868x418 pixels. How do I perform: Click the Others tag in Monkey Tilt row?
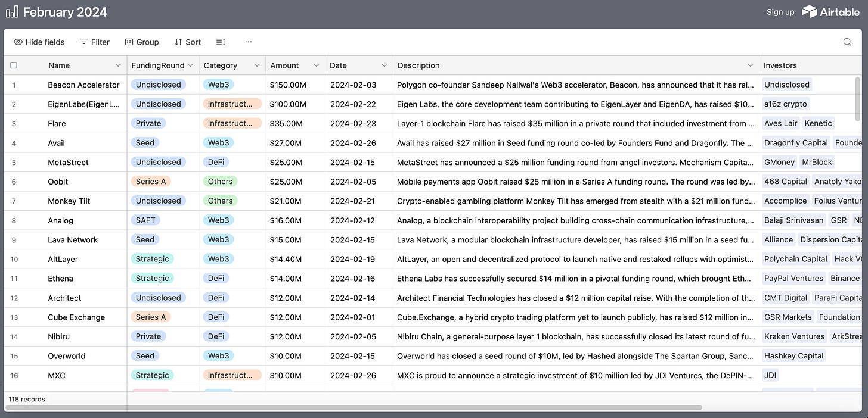[220, 201]
